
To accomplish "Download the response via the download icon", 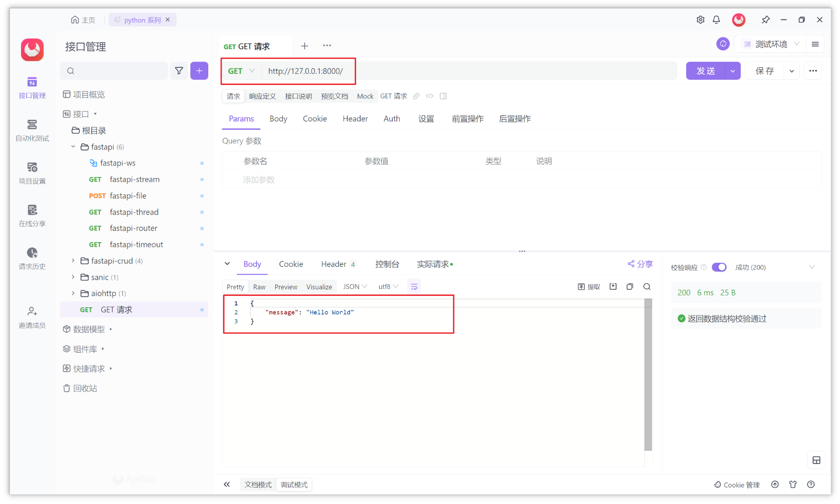I will point(613,286).
